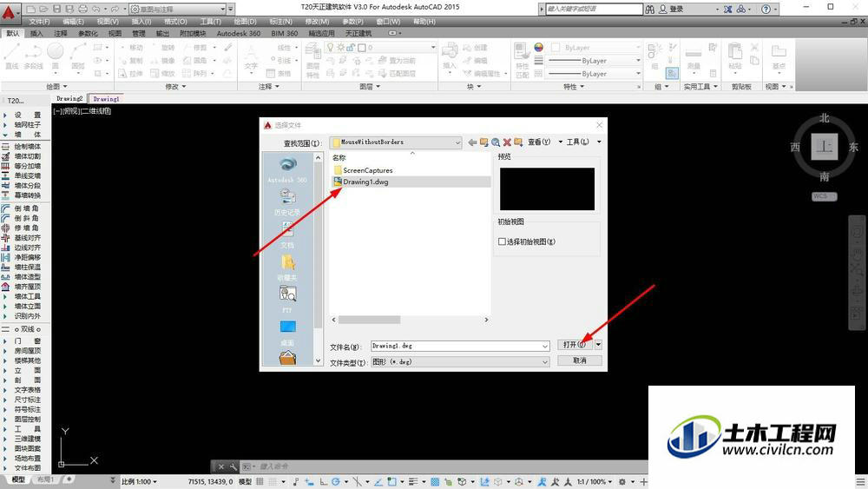Click the 登录 sign-in link
This screenshot has width=868, height=489.
pyautogui.click(x=676, y=9)
